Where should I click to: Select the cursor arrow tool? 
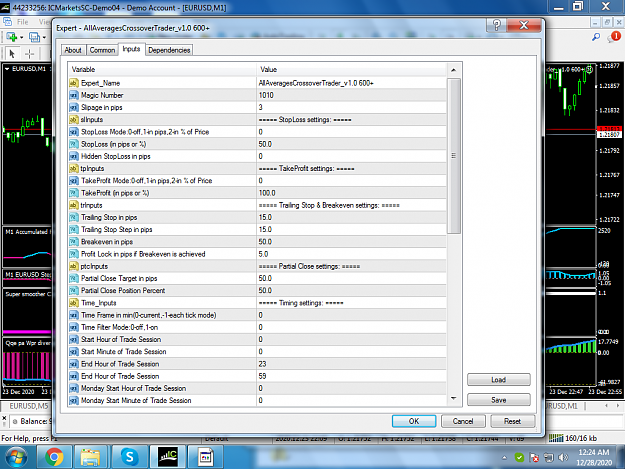(12, 53)
